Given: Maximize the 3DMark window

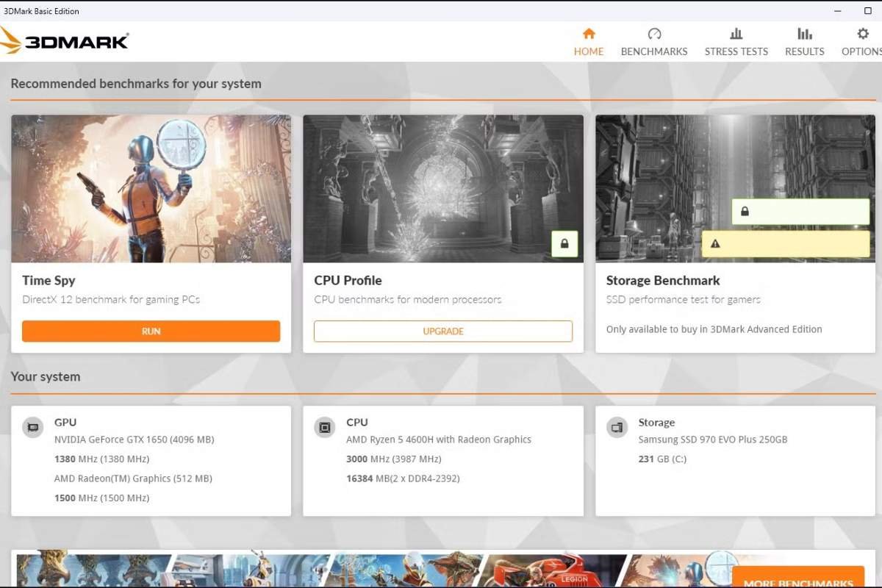Looking at the screenshot, I should pyautogui.click(x=868, y=11).
